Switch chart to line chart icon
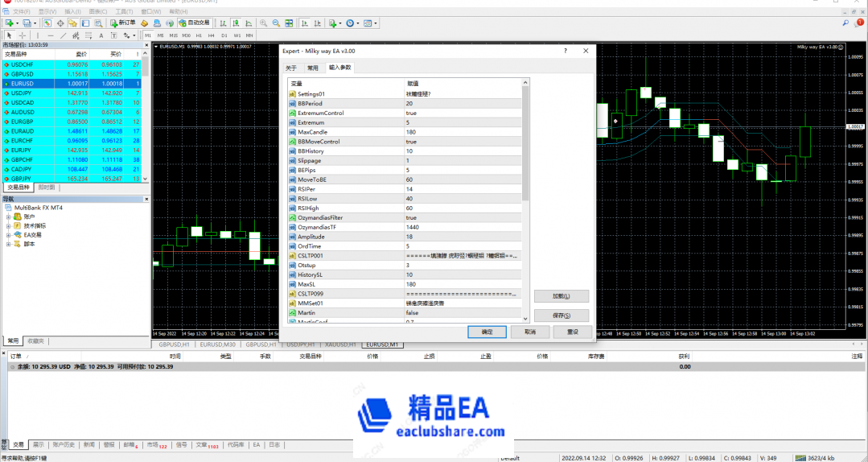This screenshot has width=868, height=462. [249, 23]
